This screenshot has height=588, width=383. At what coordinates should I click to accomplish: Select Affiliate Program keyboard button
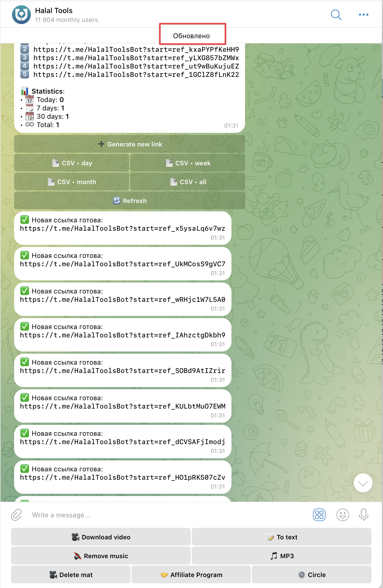191,575
